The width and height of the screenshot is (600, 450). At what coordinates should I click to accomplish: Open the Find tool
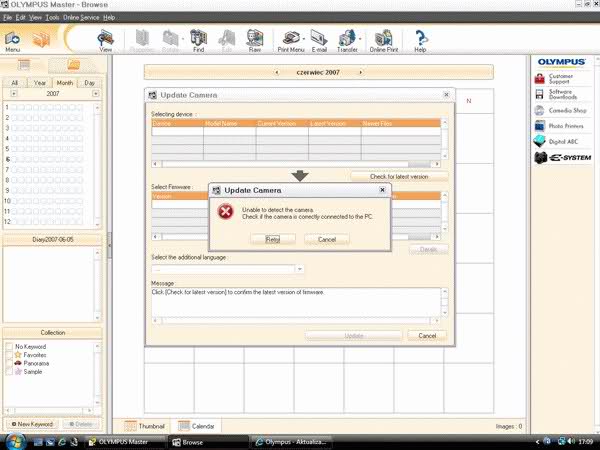tap(199, 41)
